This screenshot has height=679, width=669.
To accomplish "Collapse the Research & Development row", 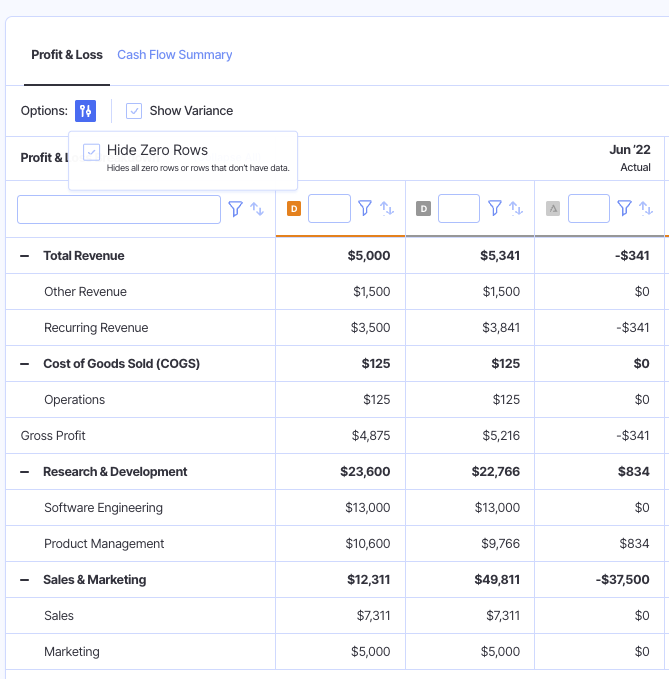I will pos(25,472).
